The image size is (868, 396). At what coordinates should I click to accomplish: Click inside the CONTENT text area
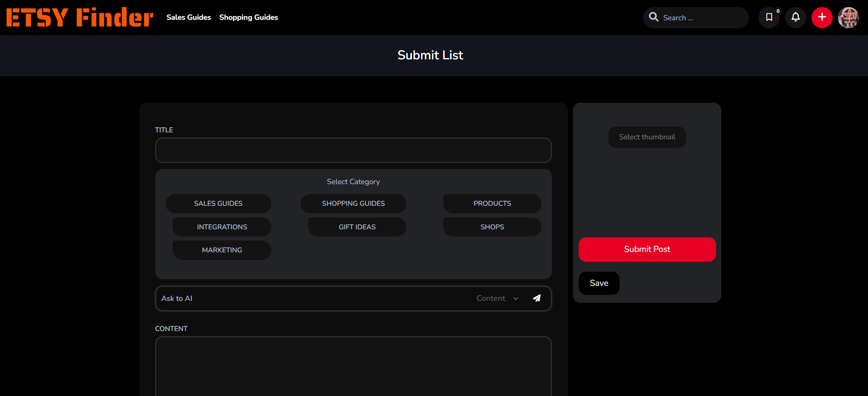click(353, 366)
